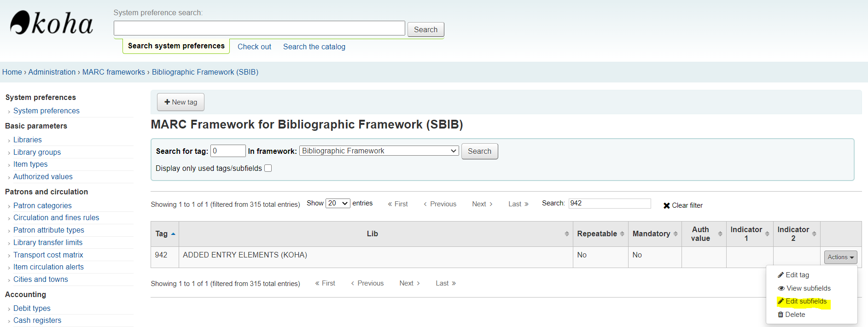
Task: Open Libraries sidebar link
Action: click(x=28, y=140)
